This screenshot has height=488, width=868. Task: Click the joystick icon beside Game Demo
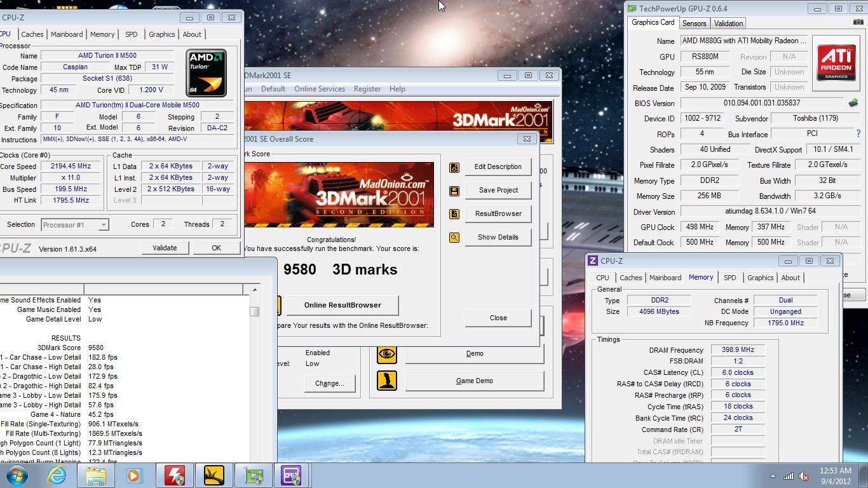(x=387, y=381)
